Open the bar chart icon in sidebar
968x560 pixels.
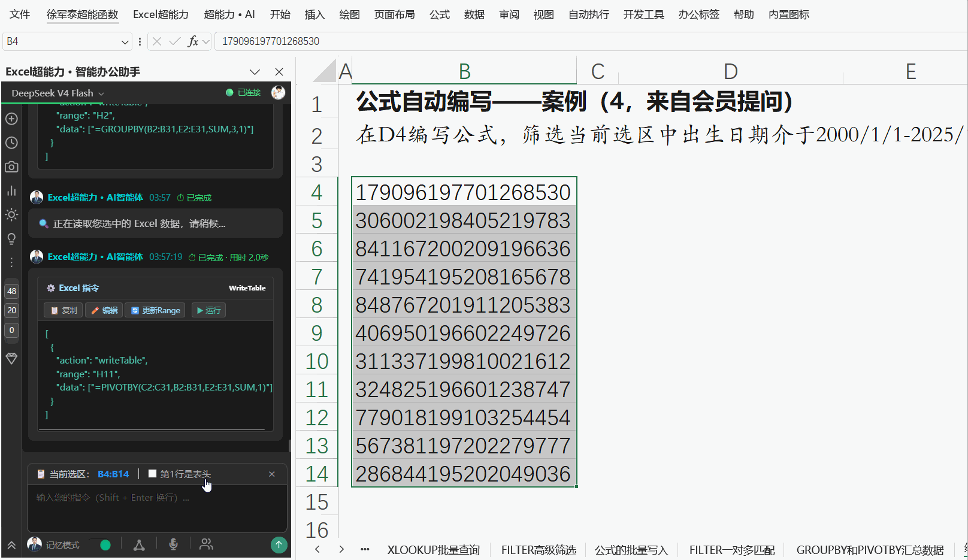pyautogui.click(x=11, y=190)
